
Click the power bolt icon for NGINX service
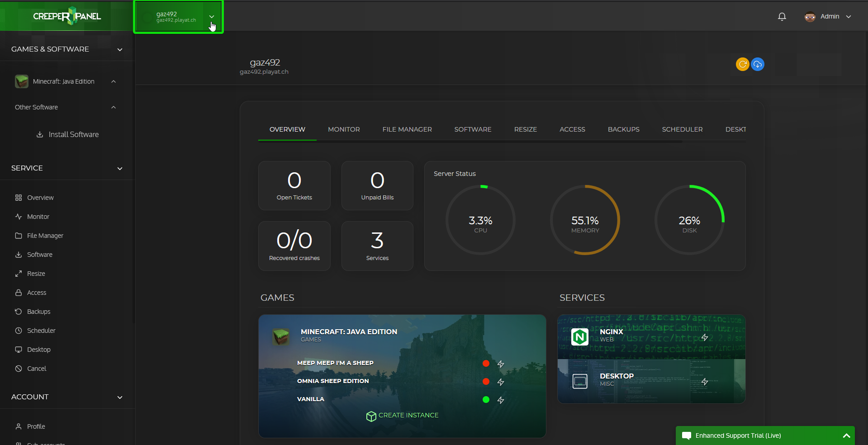tap(705, 337)
